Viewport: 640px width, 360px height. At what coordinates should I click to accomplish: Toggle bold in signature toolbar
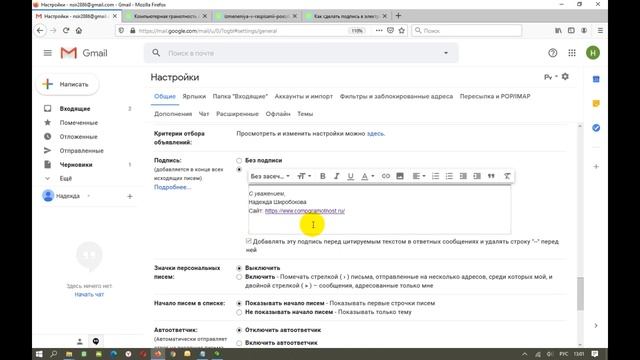point(322,176)
